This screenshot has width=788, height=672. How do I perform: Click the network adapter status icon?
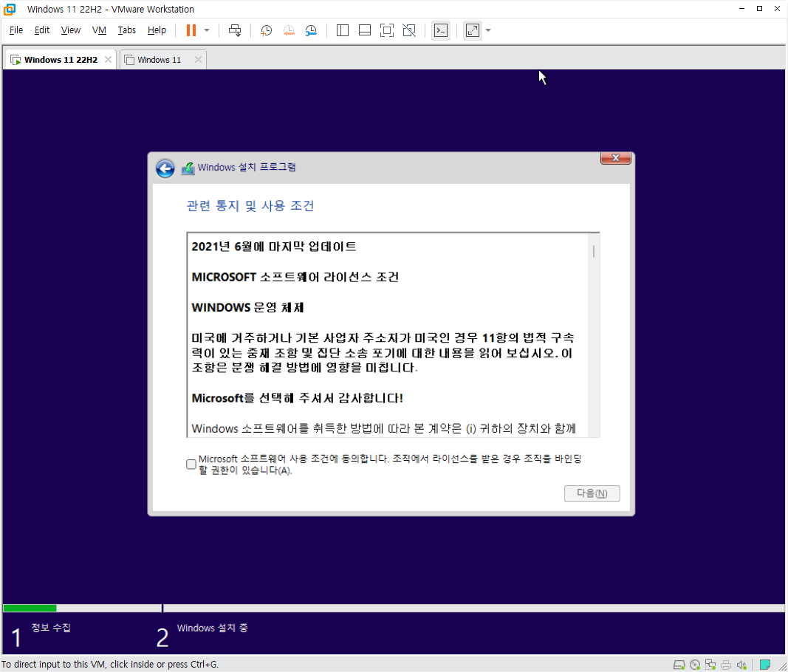tap(710, 665)
